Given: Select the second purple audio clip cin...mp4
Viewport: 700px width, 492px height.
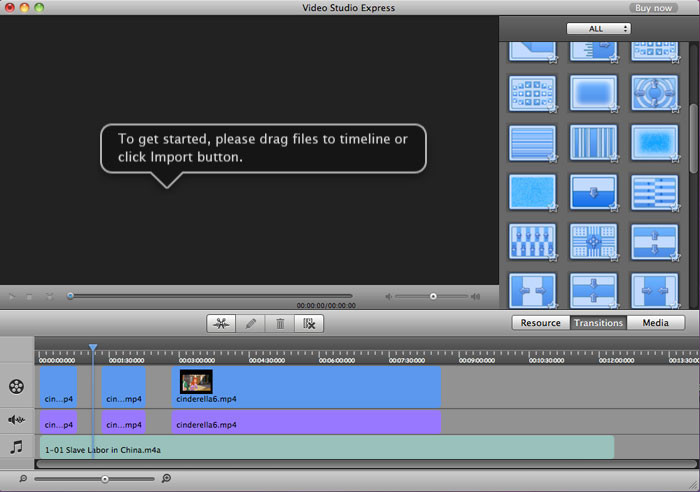Looking at the screenshot, I should point(124,422).
